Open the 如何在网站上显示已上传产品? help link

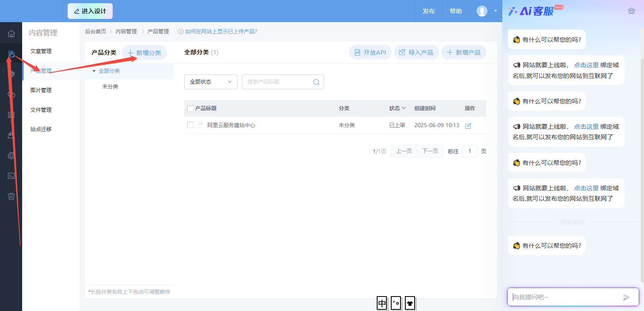point(221,31)
